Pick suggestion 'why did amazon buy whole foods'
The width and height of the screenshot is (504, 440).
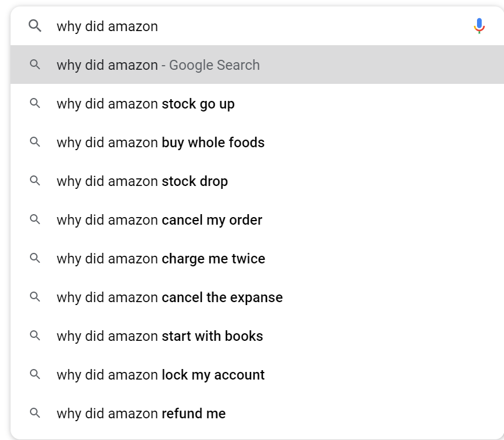coord(257,142)
